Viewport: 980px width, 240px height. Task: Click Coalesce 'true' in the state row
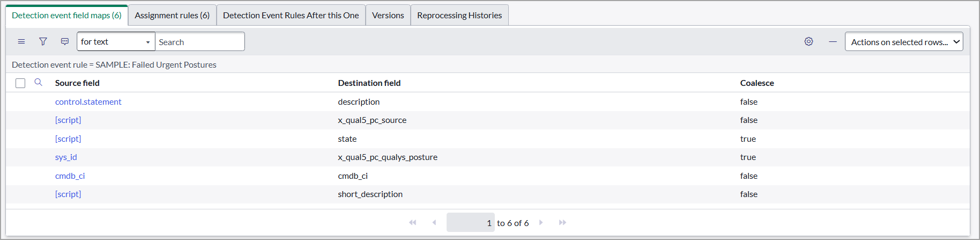point(748,139)
